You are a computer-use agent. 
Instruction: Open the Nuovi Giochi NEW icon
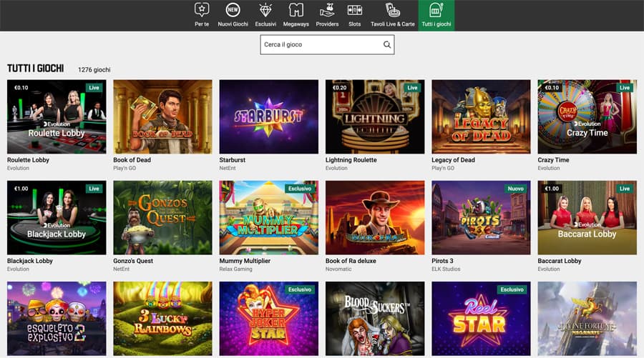(x=233, y=10)
